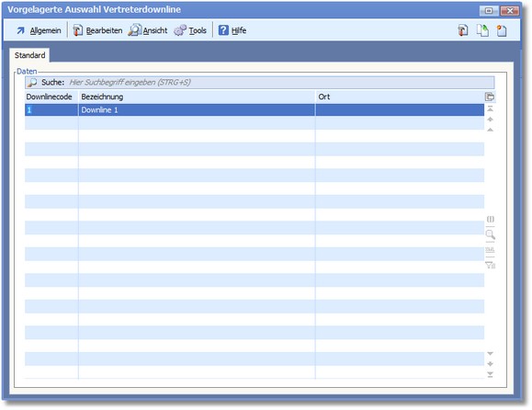Click the Suche search input field

pyautogui.click(x=281, y=83)
